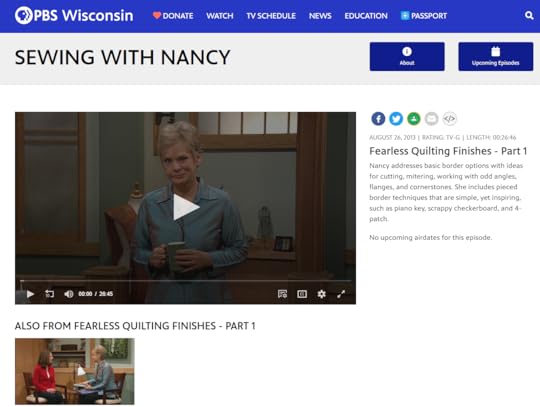540x407 pixels.
Task: Open video settings gear
Action: (x=321, y=294)
